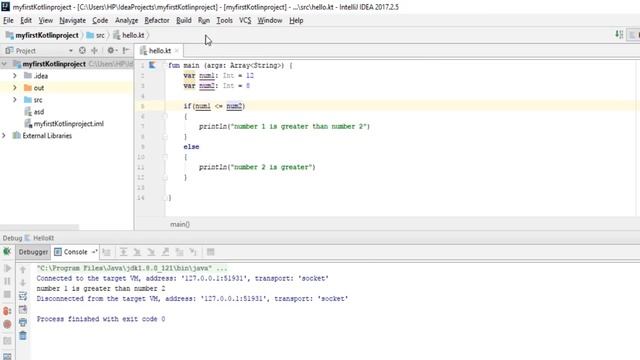Switch to the Debugger tab
640x360 pixels.
click(x=33, y=252)
